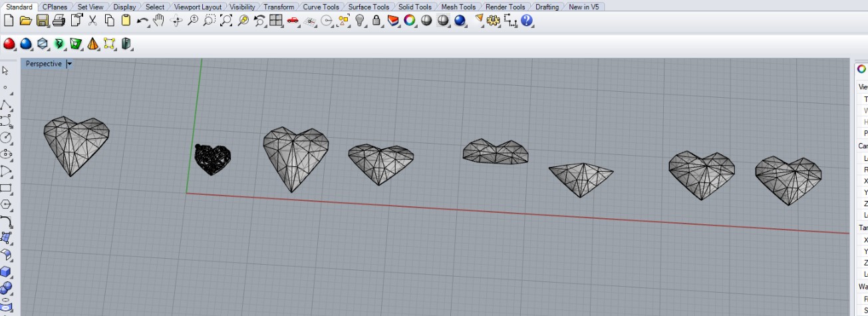Click the Copy to clipboard icon
Image resolution: width=868 pixels, height=316 pixels.
[109, 21]
